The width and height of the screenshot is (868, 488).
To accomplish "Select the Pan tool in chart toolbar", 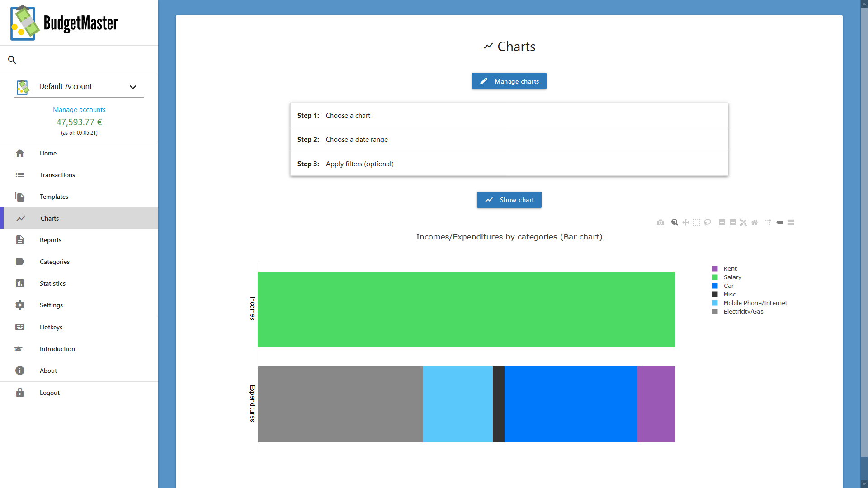I will [686, 222].
